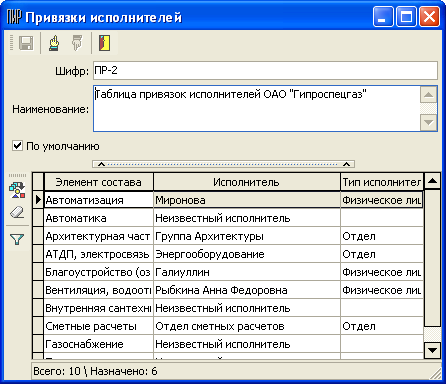Click the colored shapes icon beside table
The height and width of the screenshot is (384, 446).
(x=17, y=190)
